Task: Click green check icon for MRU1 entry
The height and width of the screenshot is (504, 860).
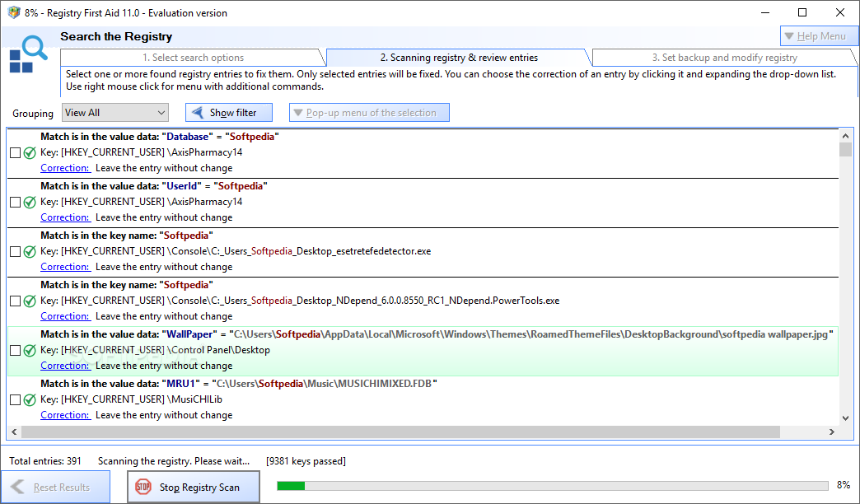Action: click(30, 399)
